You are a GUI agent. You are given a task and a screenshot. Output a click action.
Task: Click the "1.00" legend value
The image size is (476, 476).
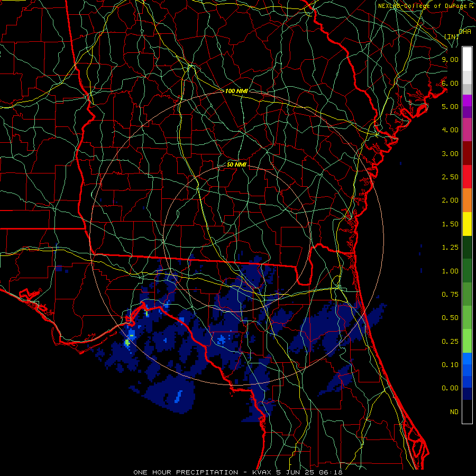[x=450, y=271]
